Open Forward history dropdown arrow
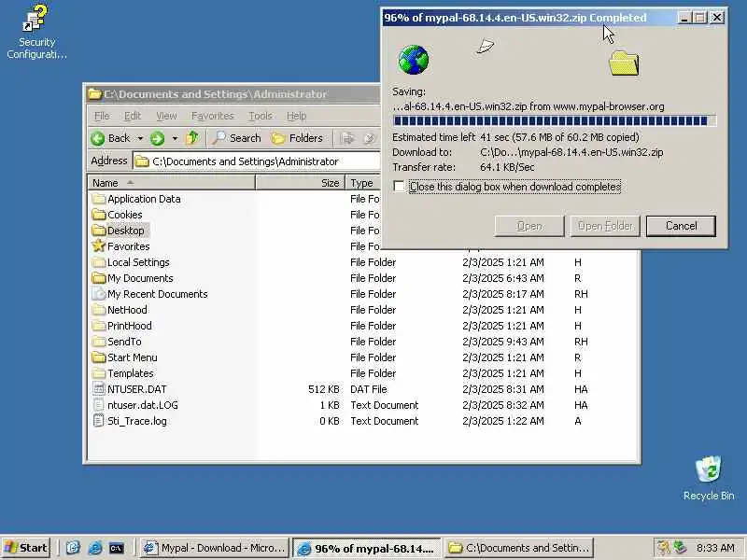Image resolution: width=747 pixels, height=560 pixels. pos(175,138)
